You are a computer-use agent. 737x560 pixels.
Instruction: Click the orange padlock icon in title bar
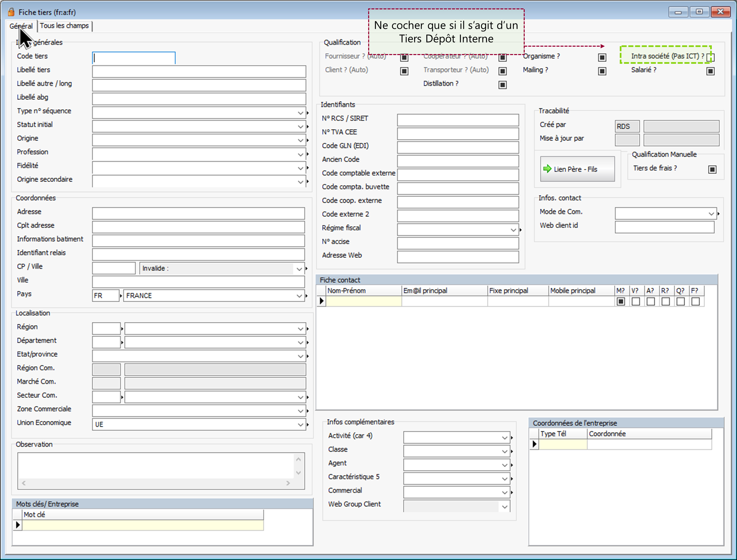tap(11, 12)
